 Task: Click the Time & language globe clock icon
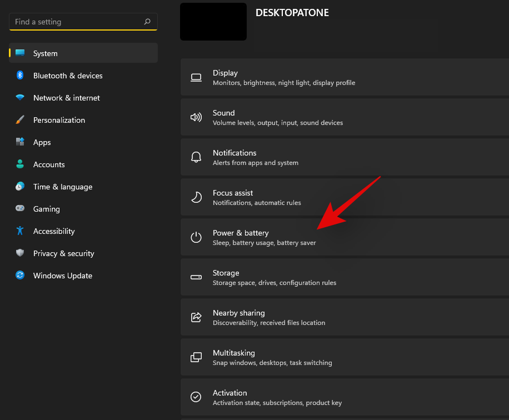tap(20, 186)
